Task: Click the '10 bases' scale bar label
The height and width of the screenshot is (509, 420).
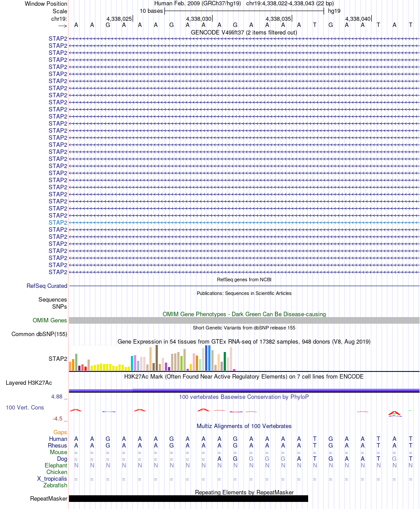Action: (x=151, y=11)
